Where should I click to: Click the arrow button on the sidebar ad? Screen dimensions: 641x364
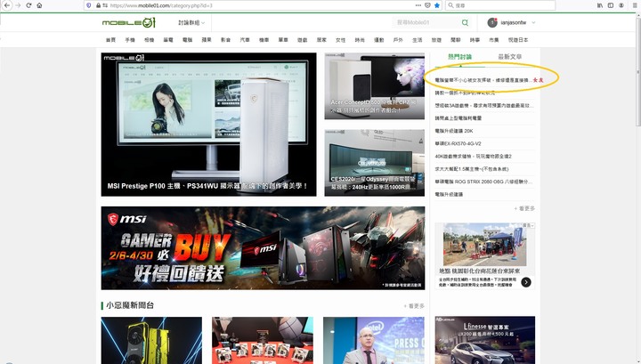(x=526, y=282)
